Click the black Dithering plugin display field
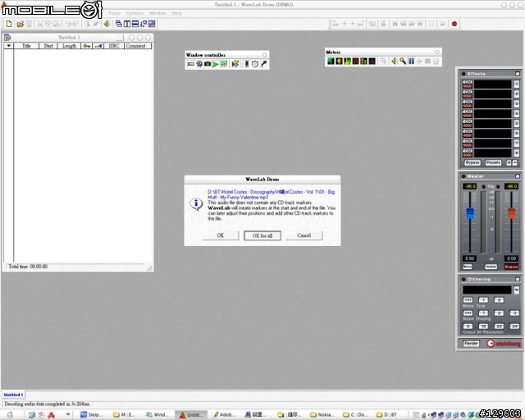 (x=487, y=290)
